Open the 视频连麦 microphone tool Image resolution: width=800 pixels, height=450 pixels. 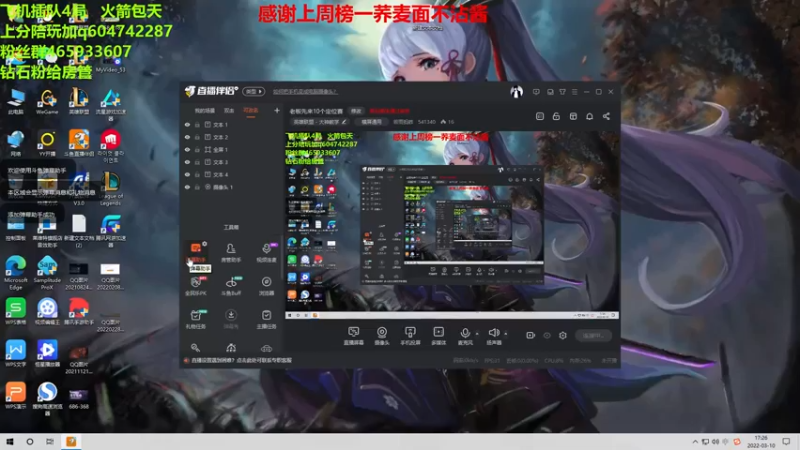coord(266,252)
